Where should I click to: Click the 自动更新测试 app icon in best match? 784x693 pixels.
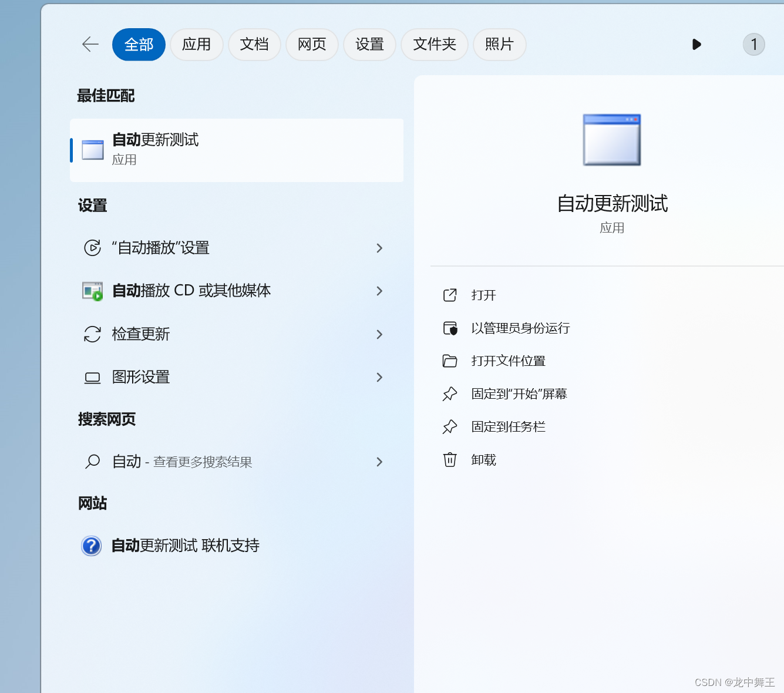click(93, 150)
